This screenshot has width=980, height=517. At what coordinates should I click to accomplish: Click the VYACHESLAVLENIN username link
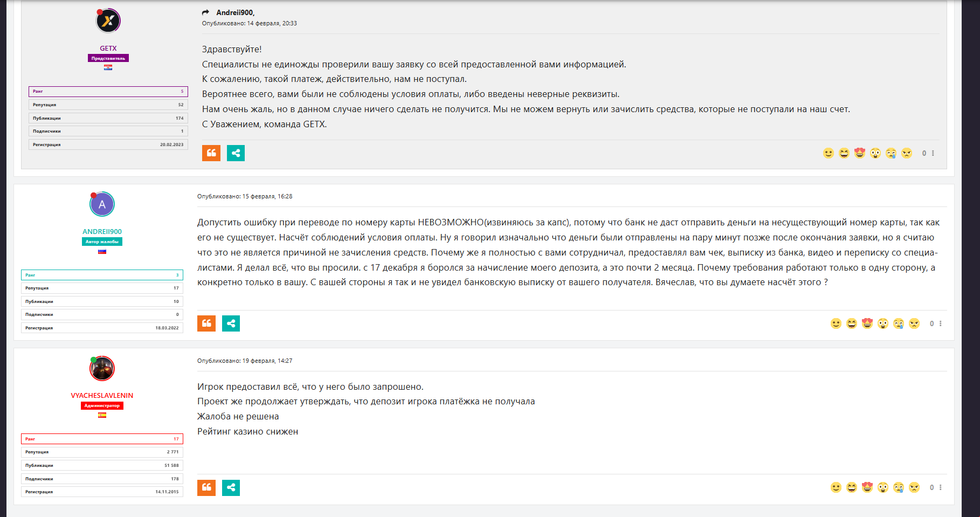tap(102, 395)
